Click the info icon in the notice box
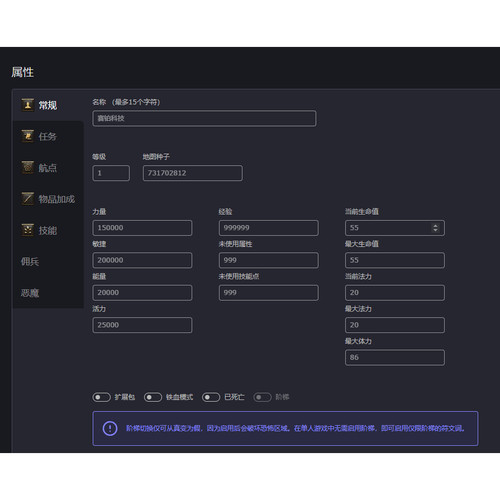Image resolution: width=500 pixels, height=500 pixels. click(110, 428)
